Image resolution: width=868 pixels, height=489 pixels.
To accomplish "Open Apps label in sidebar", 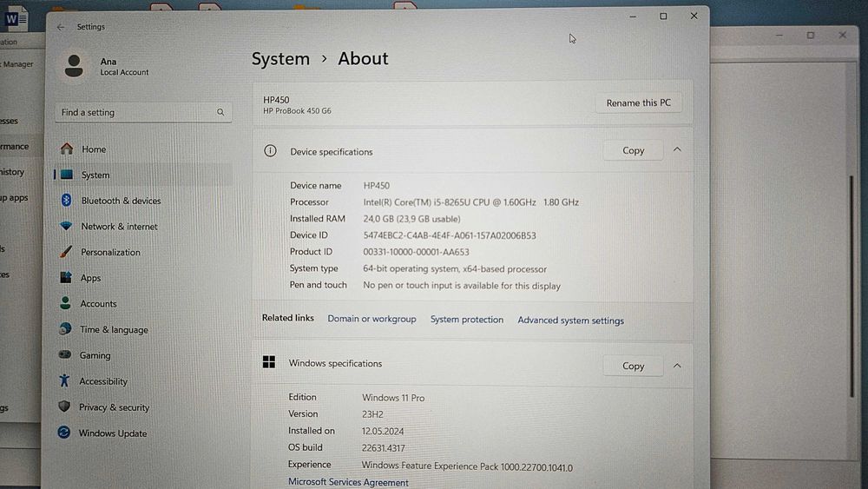I will point(90,278).
